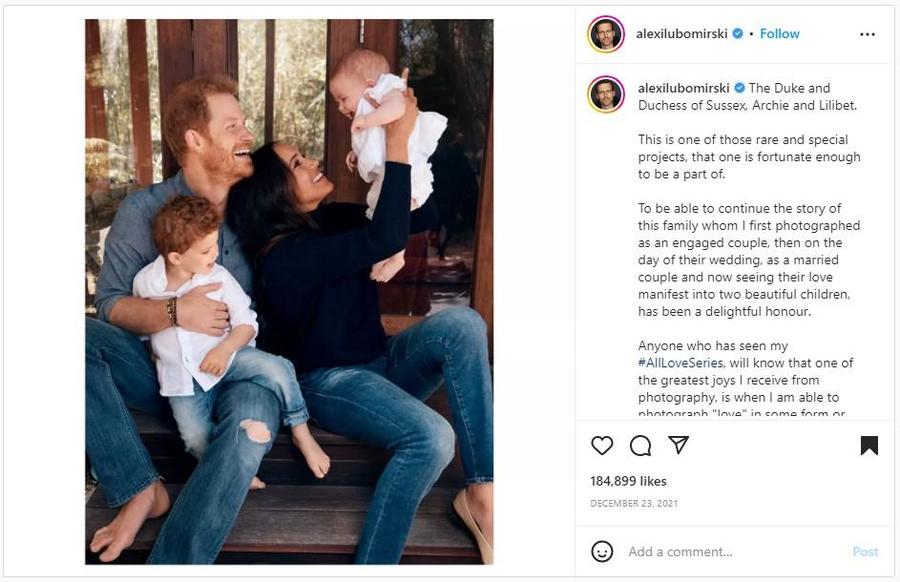Open alexilubomirski username in the header
Viewport: 900px width, 582px height.
coord(681,34)
